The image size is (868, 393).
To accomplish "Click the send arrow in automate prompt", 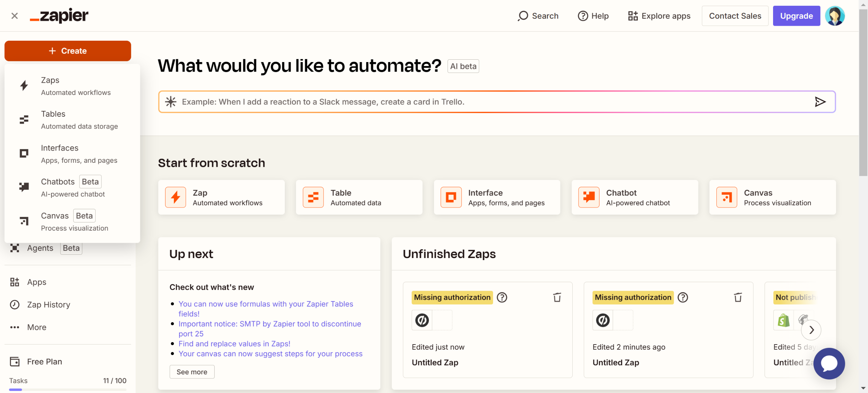I will [820, 102].
